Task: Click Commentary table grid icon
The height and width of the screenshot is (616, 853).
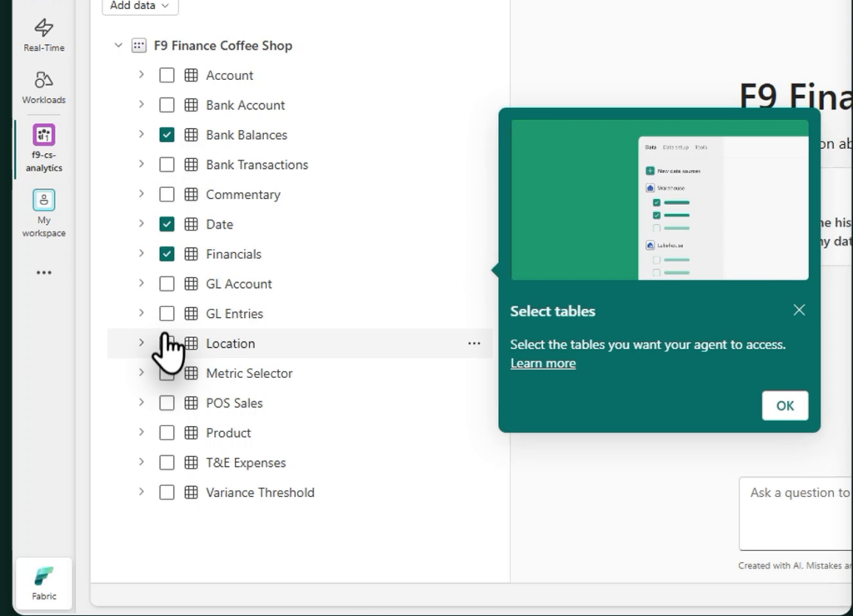Action: pos(191,195)
